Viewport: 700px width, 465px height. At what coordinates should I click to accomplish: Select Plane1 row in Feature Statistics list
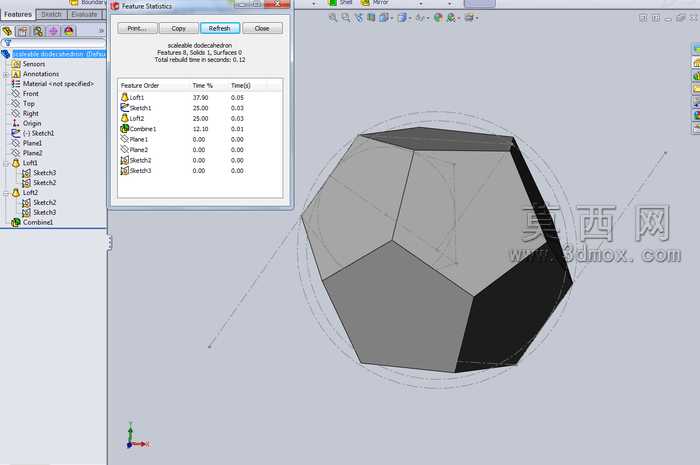tap(200, 139)
